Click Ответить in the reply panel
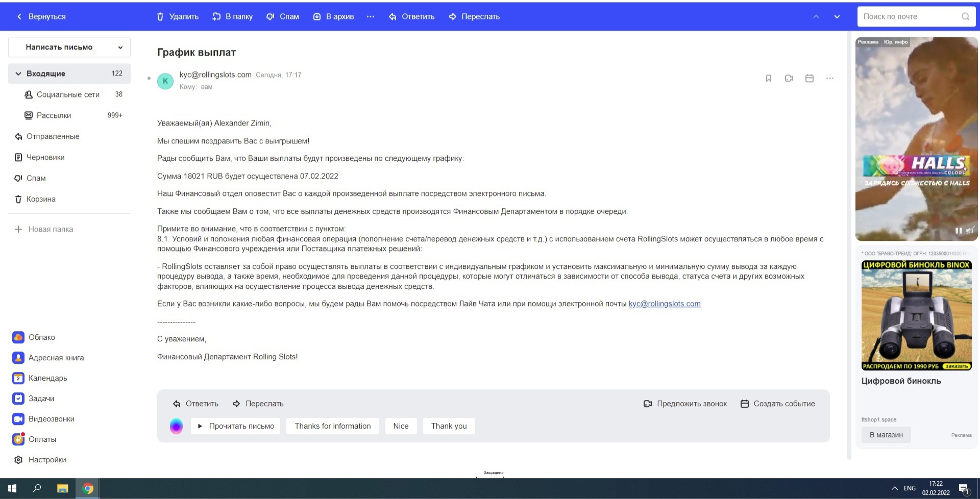The image size is (980, 499). [x=195, y=404]
